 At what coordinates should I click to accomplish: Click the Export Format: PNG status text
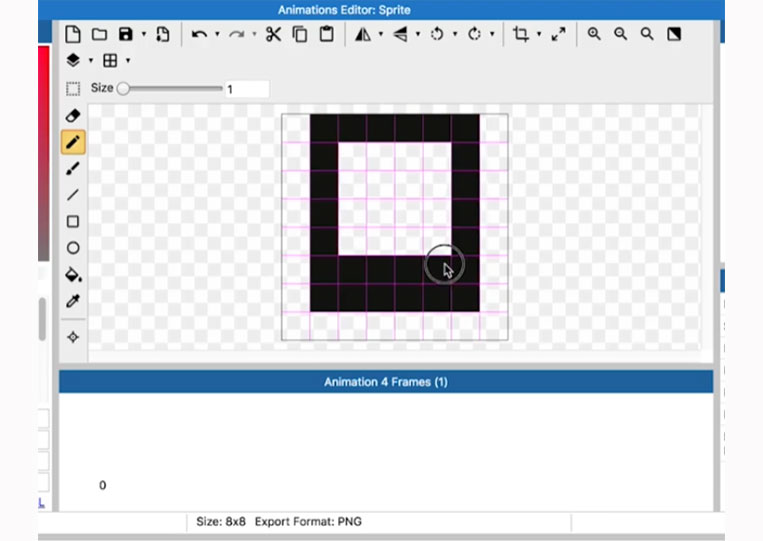[308, 522]
